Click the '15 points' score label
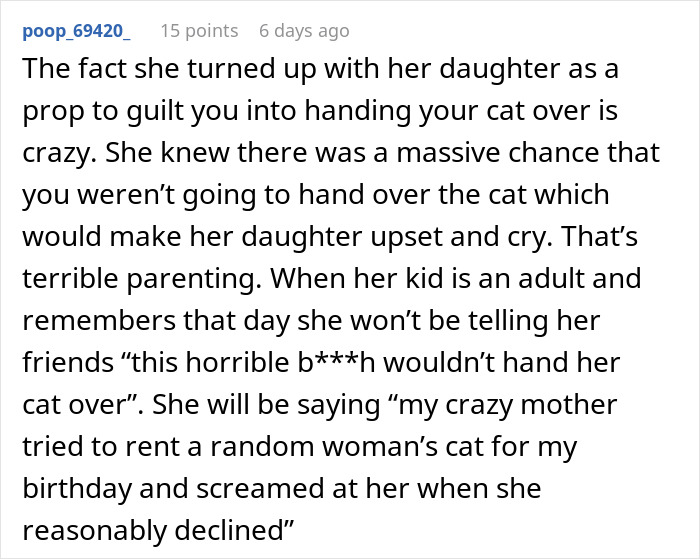 [x=199, y=31]
